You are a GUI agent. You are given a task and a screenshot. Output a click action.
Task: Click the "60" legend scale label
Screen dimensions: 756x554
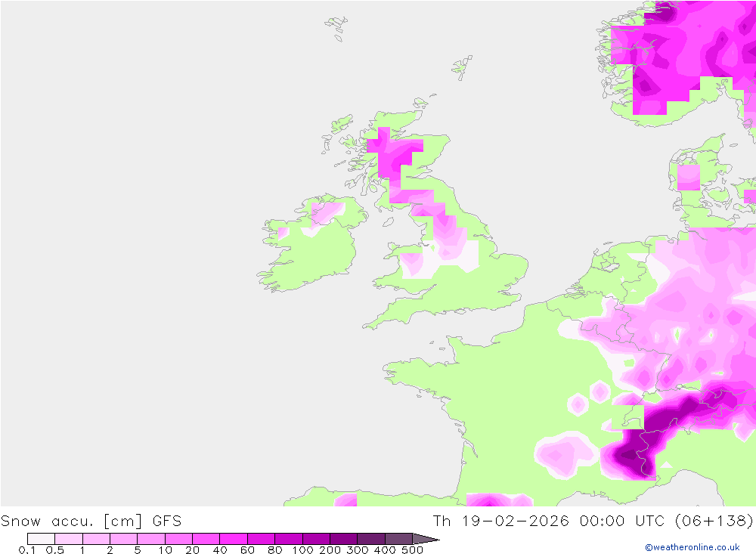point(247,550)
